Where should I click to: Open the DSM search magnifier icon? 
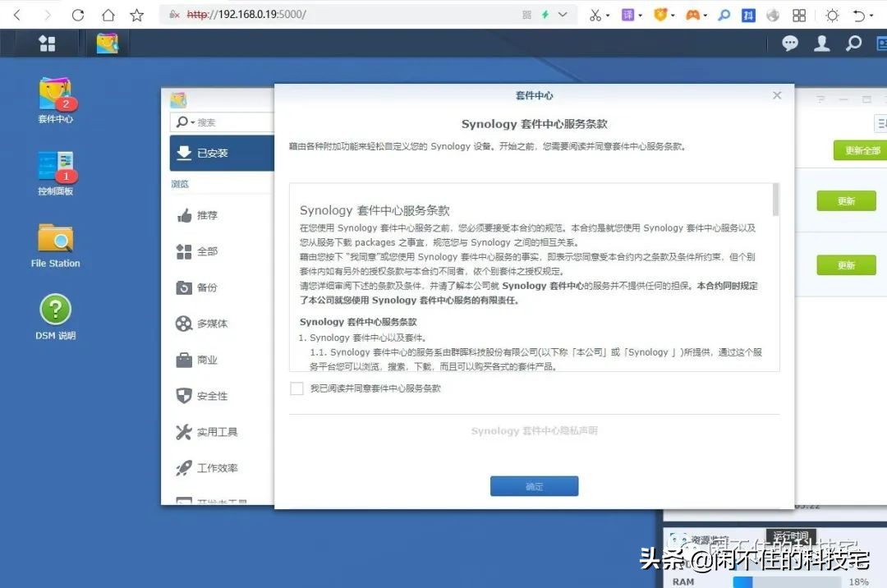855,44
